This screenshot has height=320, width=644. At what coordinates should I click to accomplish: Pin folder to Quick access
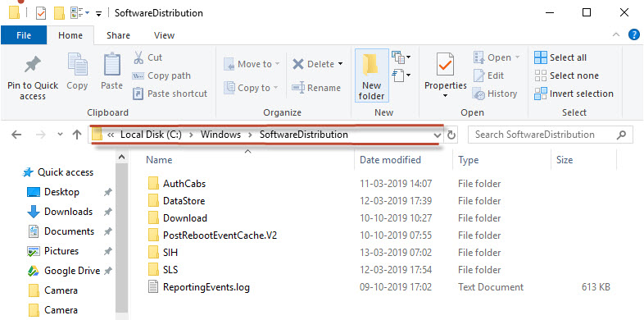[33, 77]
